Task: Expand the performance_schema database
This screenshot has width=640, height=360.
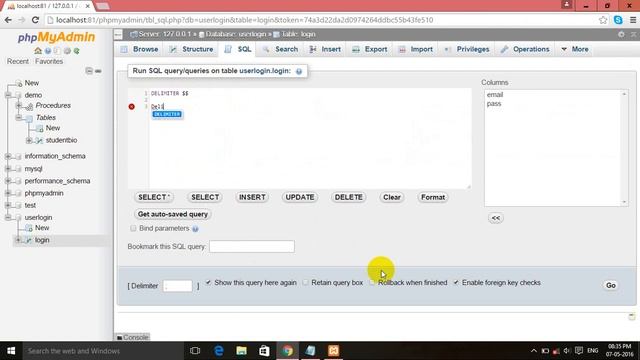Action: (x=8, y=181)
